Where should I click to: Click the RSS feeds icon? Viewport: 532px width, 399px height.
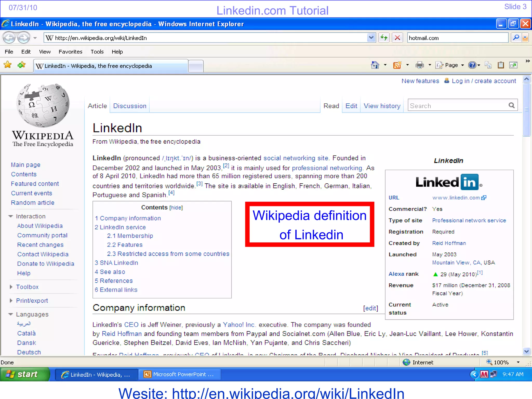pos(397,65)
